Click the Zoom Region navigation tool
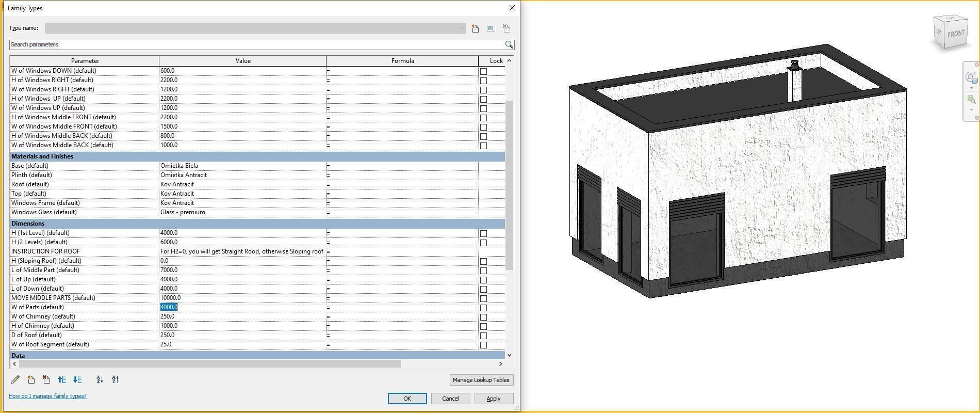Screen dimensions: 980x413 tap(971, 99)
